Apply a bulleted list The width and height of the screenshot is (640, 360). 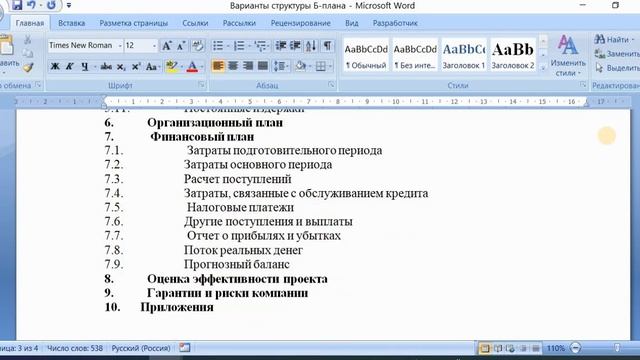(218, 46)
